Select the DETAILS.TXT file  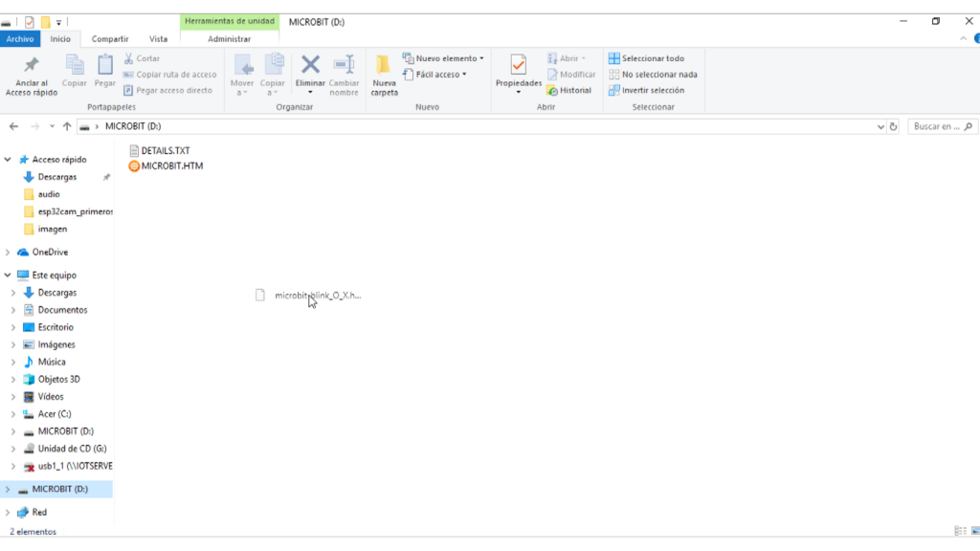[165, 151]
